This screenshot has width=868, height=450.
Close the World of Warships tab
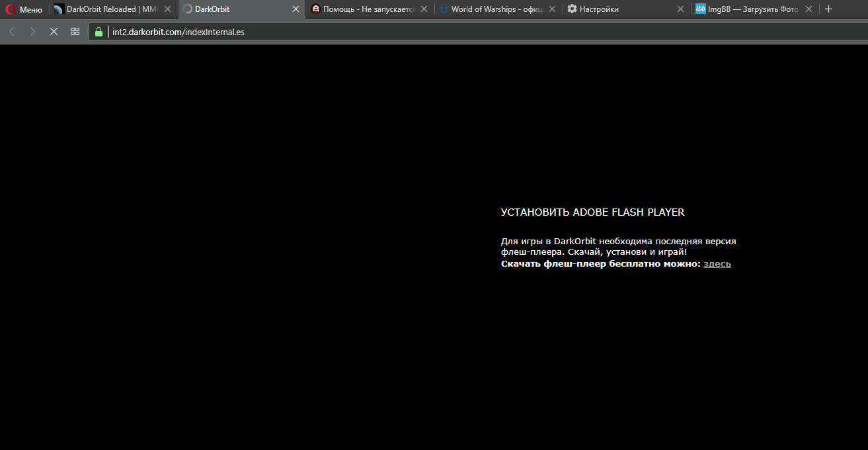[x=552, y=9]
